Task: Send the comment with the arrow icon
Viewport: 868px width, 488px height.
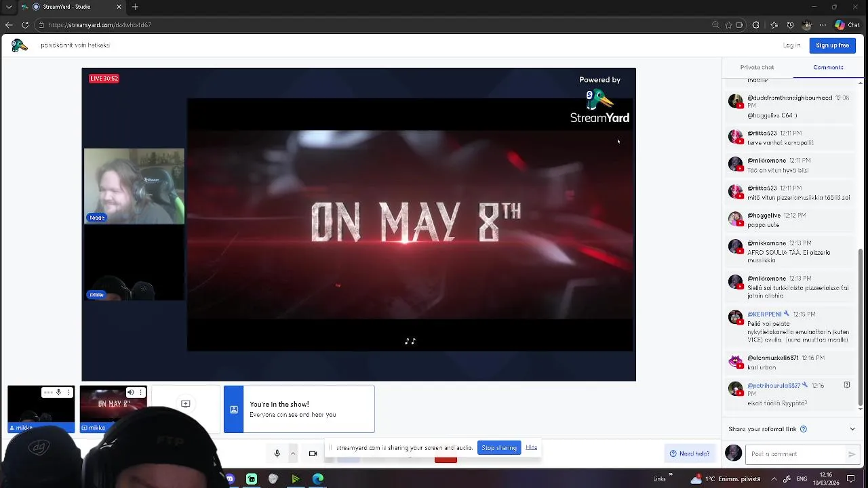Action: pos(852,454)
